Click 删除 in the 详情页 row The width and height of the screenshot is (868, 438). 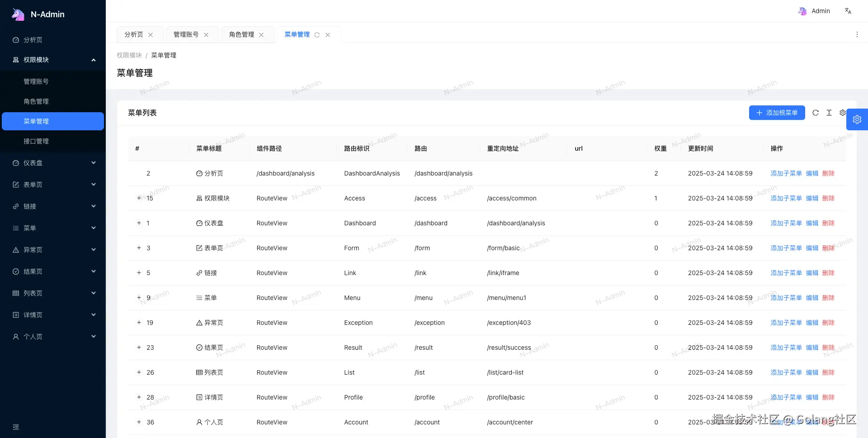point(828,397)
